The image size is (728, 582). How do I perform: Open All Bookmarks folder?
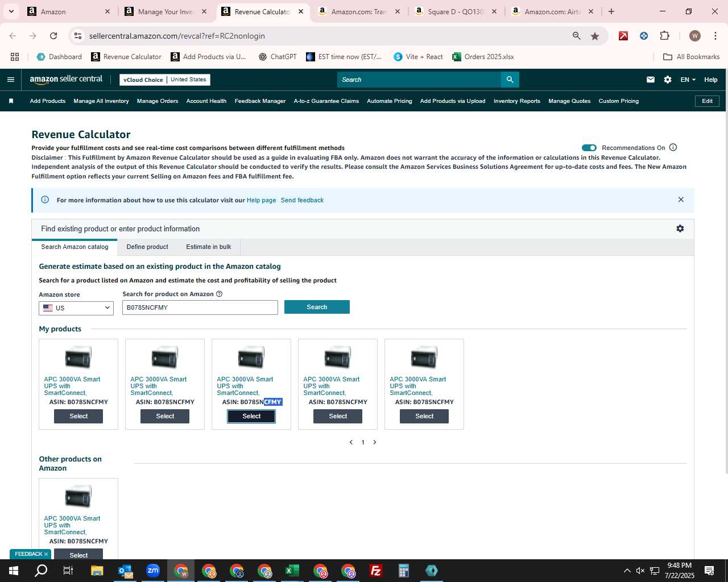[x=692, y=57]
